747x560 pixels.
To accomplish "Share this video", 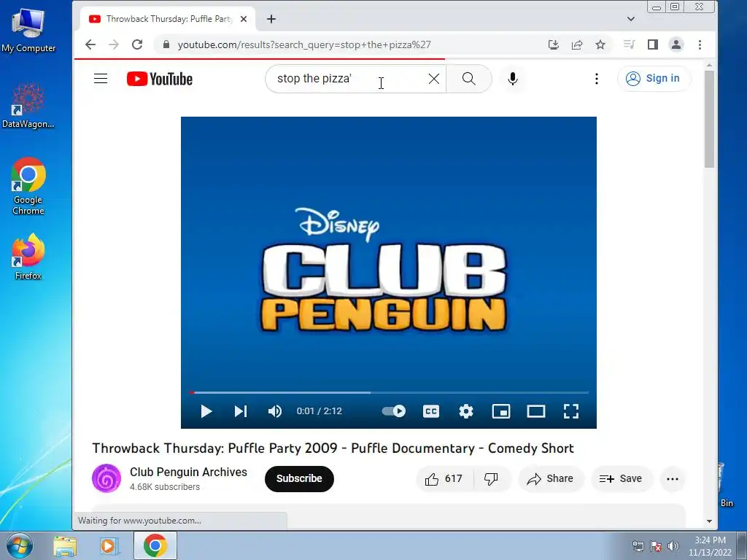I will click(550, 478).
